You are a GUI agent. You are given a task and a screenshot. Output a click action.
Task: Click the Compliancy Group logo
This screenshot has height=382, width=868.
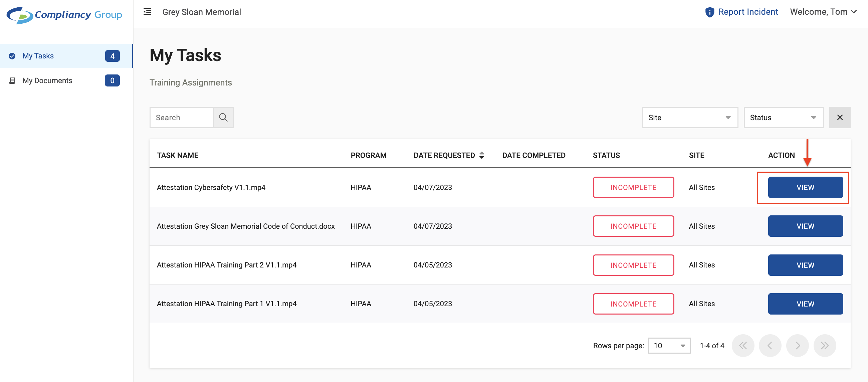tap(64, 15)
